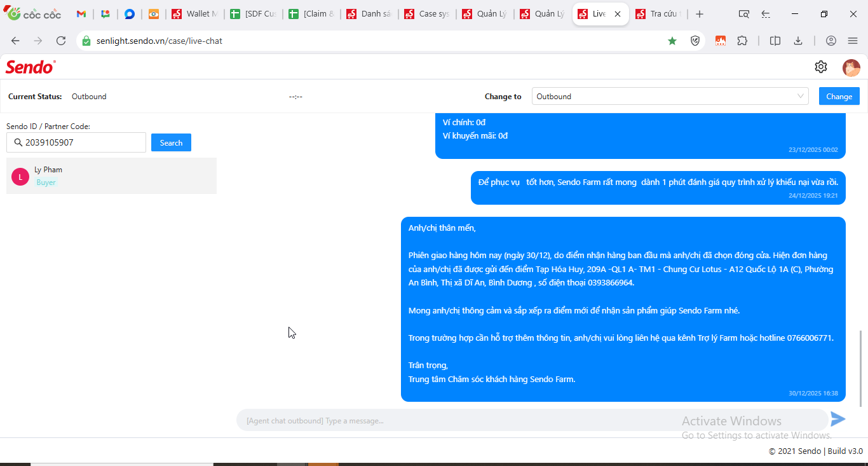Viewport: 868px width, 466px height.
Task: Open the Gmail pinned tab
Action: [81, 14]
